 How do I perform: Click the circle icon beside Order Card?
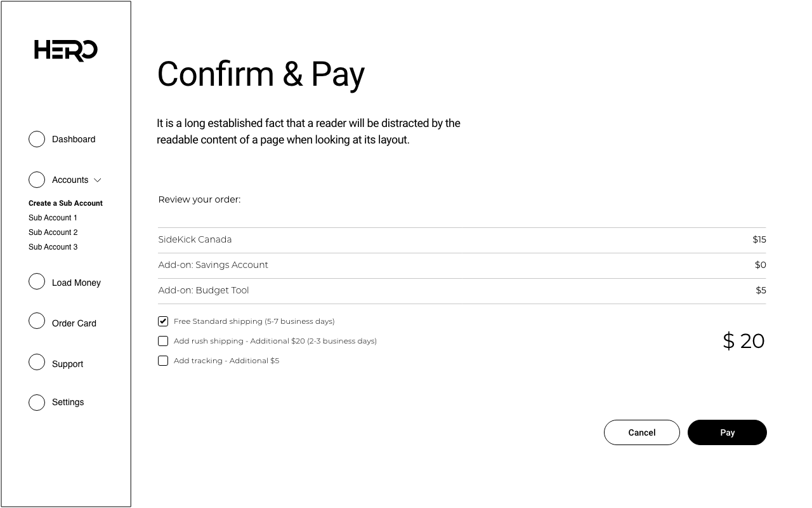pyautogui.click(x=37, y=321)
